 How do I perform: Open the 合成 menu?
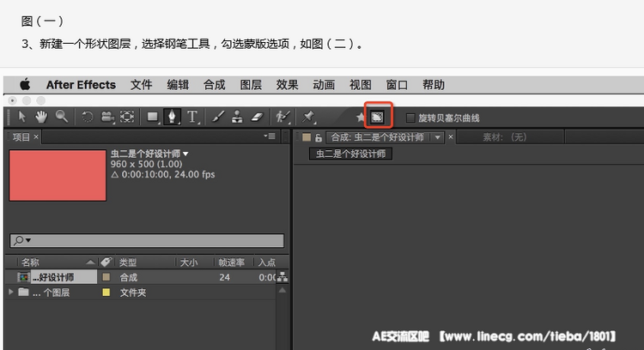point(215,85)
